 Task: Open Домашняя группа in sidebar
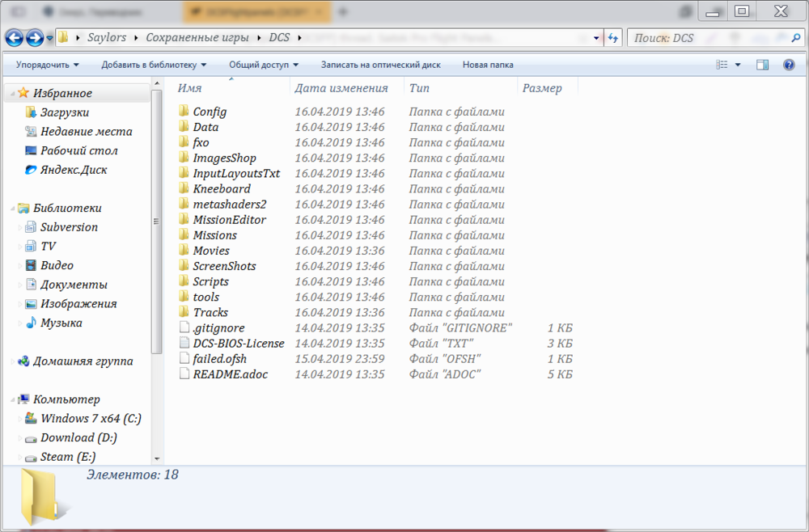(74, 361)
